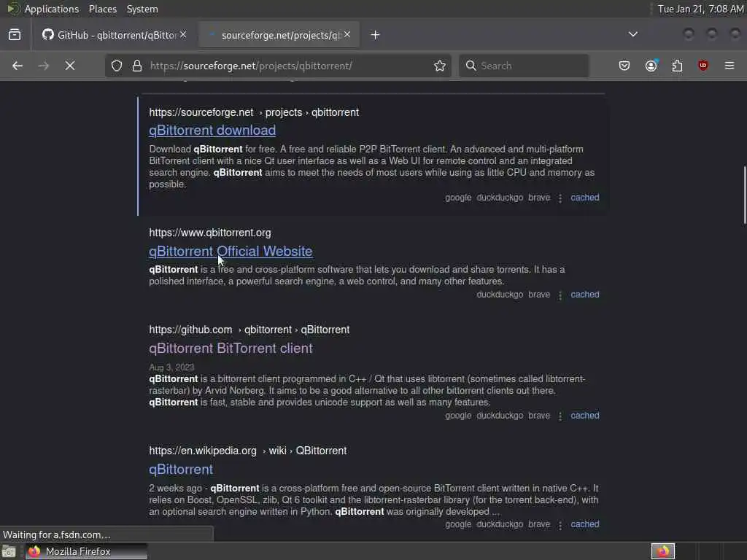Click the distro logo icon in top panel
This screenshot has height=560, width=747.
click(x=13, y=9)
